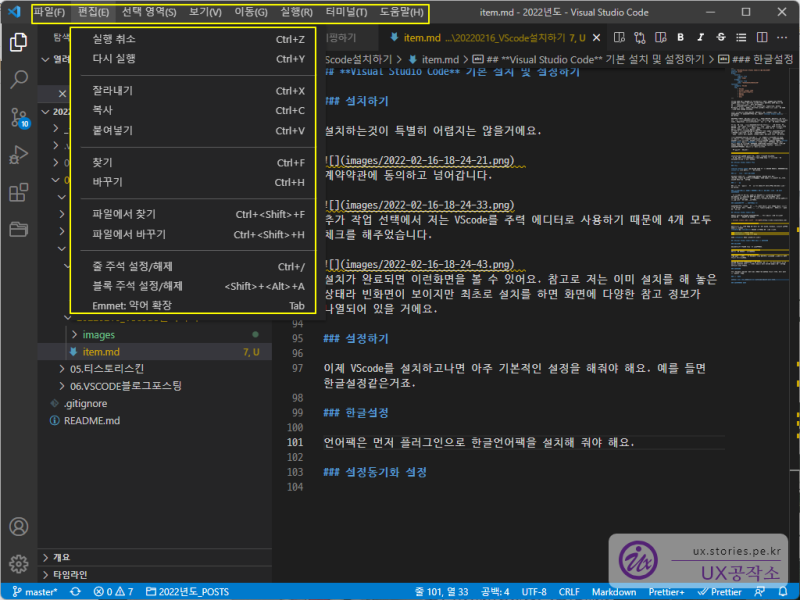Open the Search view in activity bar
Viewport: 800px width, 600px height.
pyautogui.click(x=18, y=79)
